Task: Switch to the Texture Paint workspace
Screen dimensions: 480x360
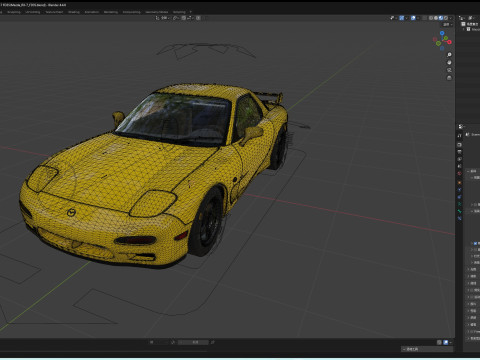Action: tap(54, 12)
